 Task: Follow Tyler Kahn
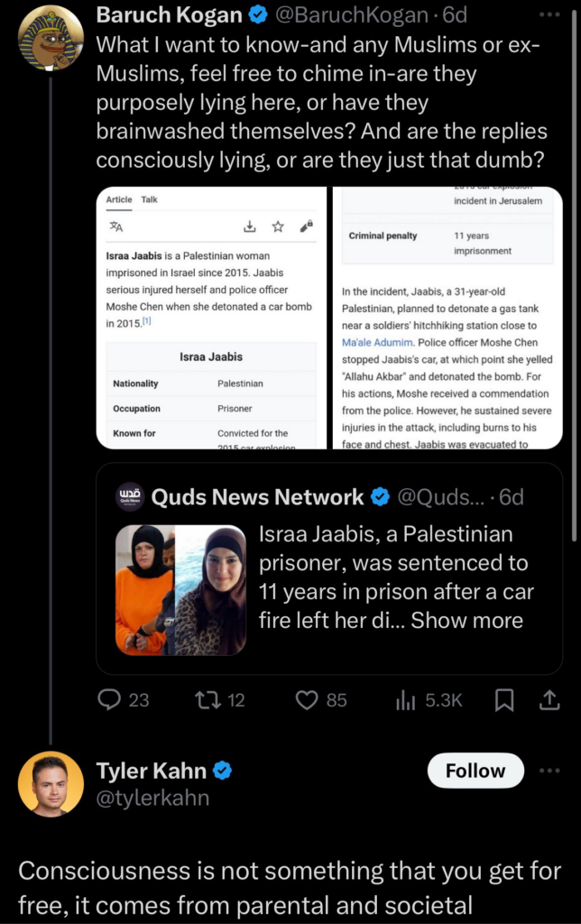[475, 771]
